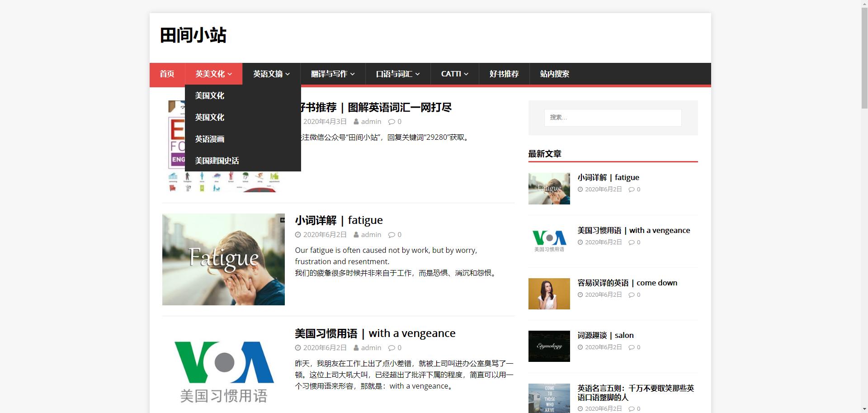Click the clock icon beside fatigue article date
This screenshot has width=868, height=413.
(298, 234)
